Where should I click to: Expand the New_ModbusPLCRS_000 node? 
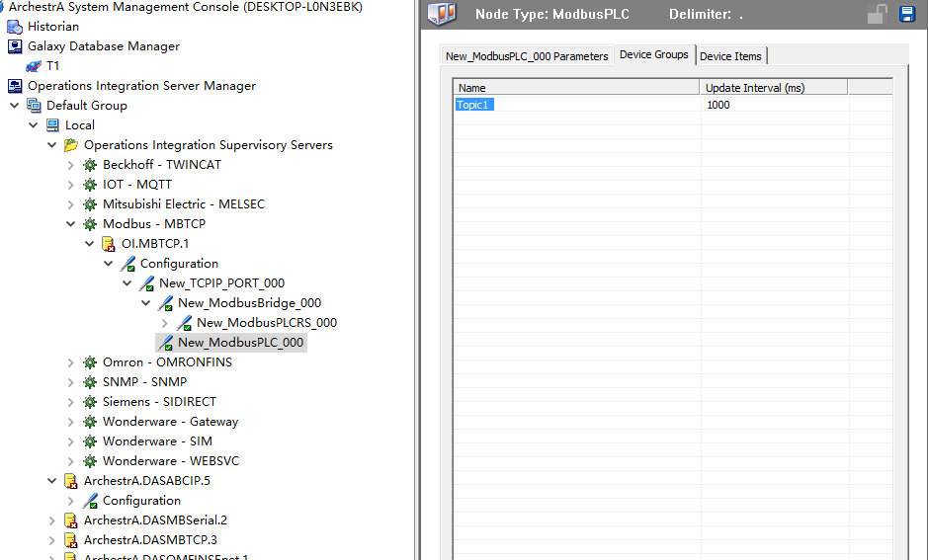click(165, 323)
